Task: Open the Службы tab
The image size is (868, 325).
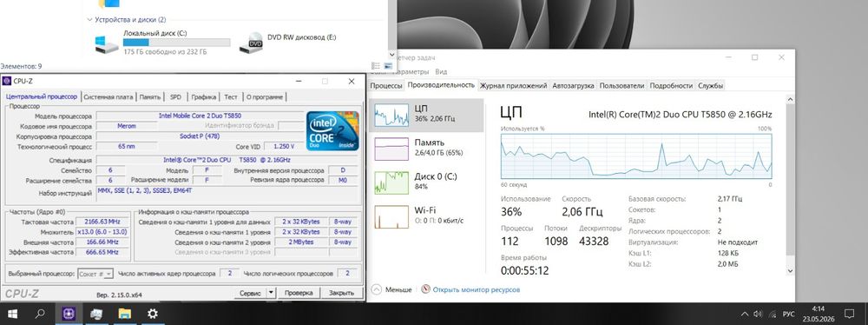Action: (x=710, y=86)
